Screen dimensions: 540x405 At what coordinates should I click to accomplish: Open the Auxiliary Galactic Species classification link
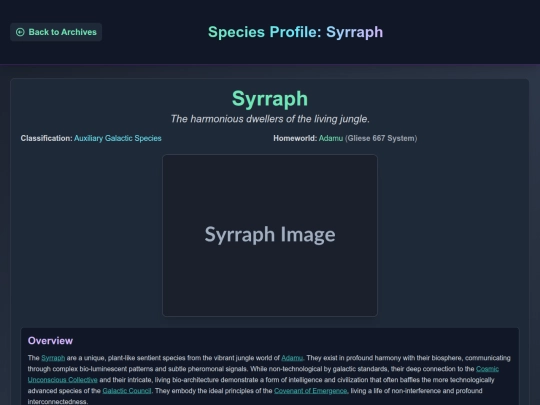118,138
